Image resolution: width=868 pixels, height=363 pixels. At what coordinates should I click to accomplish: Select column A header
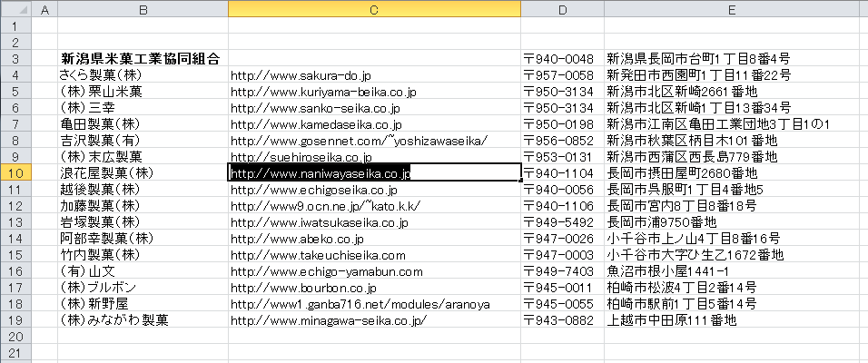point(44,9)
